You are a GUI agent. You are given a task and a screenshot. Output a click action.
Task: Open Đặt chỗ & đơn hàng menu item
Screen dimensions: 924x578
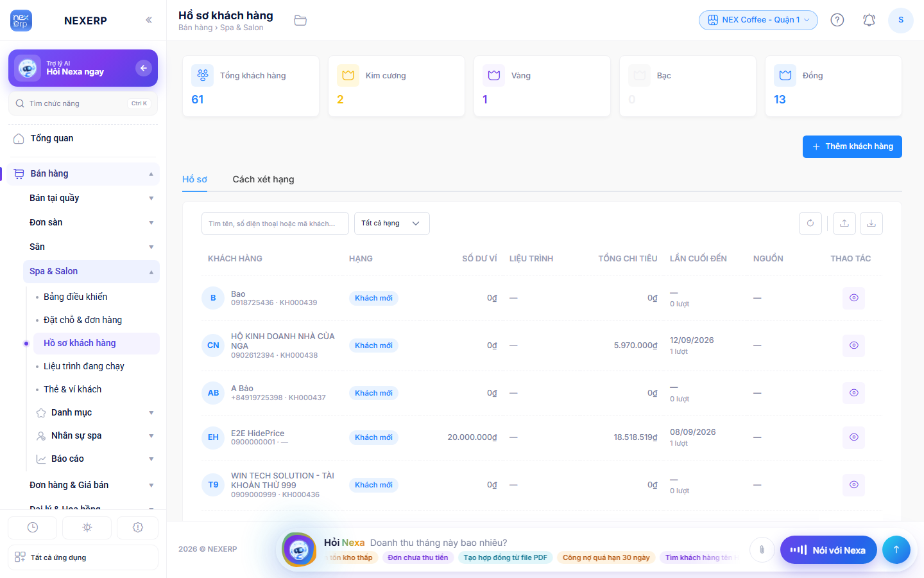(x=96, y=320)
